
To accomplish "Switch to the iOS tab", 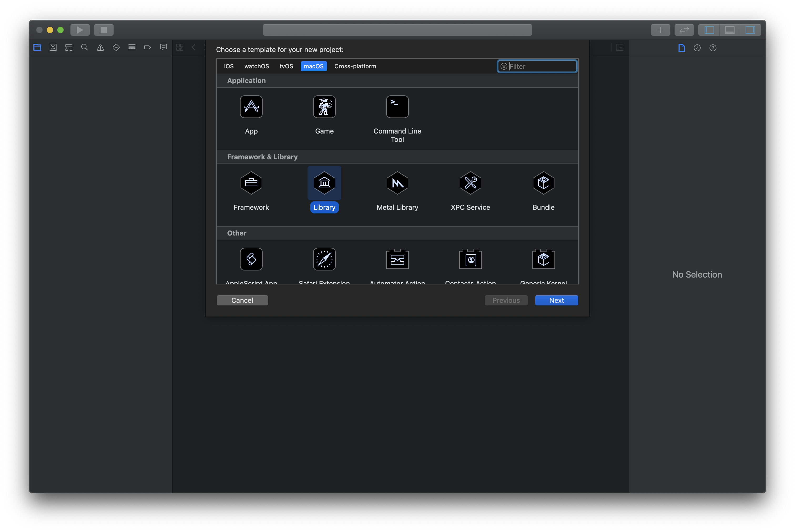I will coord(229,66).
